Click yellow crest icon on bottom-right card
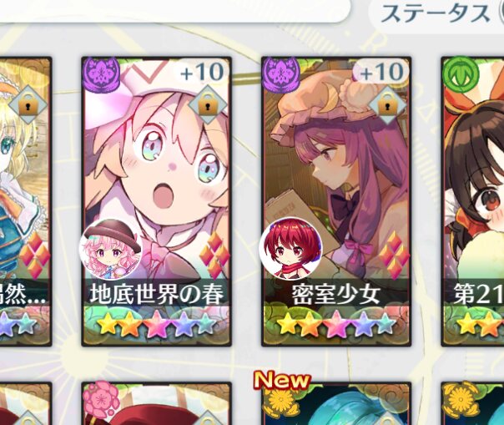Screen dimensions: 504x425 pos(461,399)
